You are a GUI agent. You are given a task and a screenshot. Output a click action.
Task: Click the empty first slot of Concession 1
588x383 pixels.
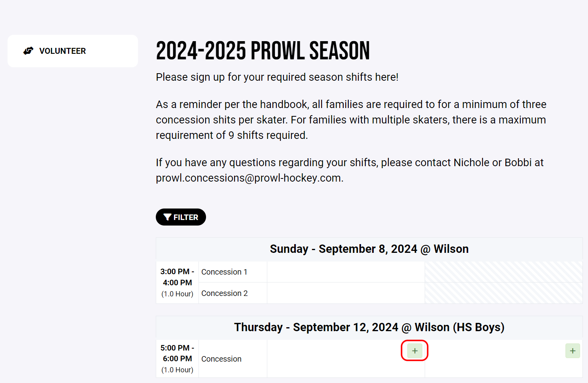346,272
